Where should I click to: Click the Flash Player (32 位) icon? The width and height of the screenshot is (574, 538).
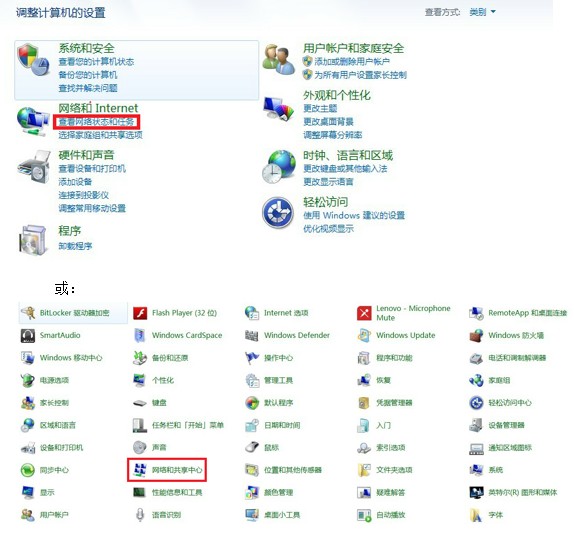[x=140, y=313]
